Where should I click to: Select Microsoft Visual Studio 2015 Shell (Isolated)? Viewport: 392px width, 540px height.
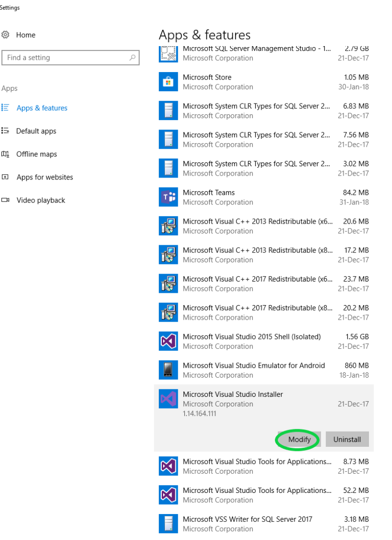click(x=264, y=341)
